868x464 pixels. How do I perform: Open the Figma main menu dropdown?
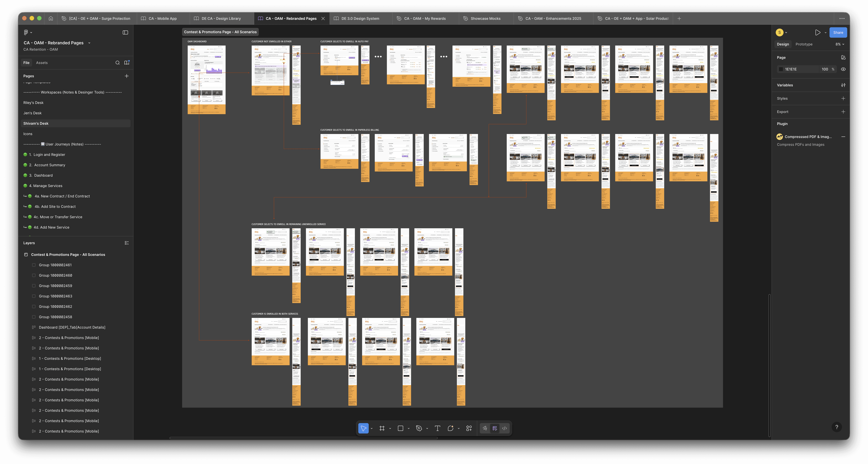pyautogui.click(x=28, y=33)
